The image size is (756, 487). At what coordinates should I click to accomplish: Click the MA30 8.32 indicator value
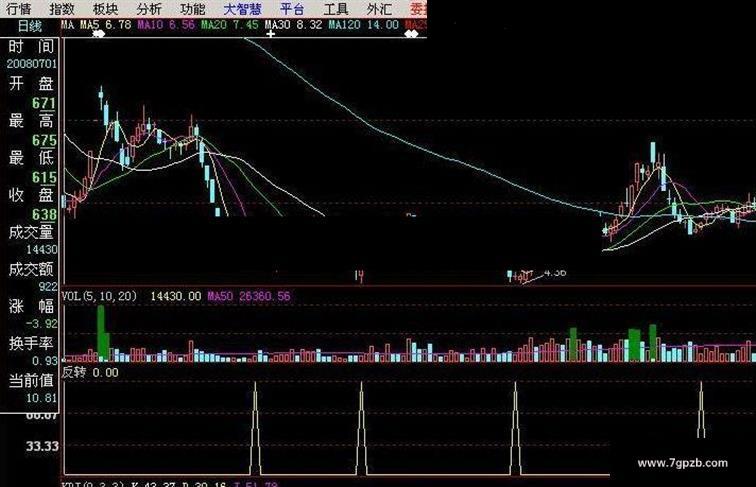(x=293, y=25)
